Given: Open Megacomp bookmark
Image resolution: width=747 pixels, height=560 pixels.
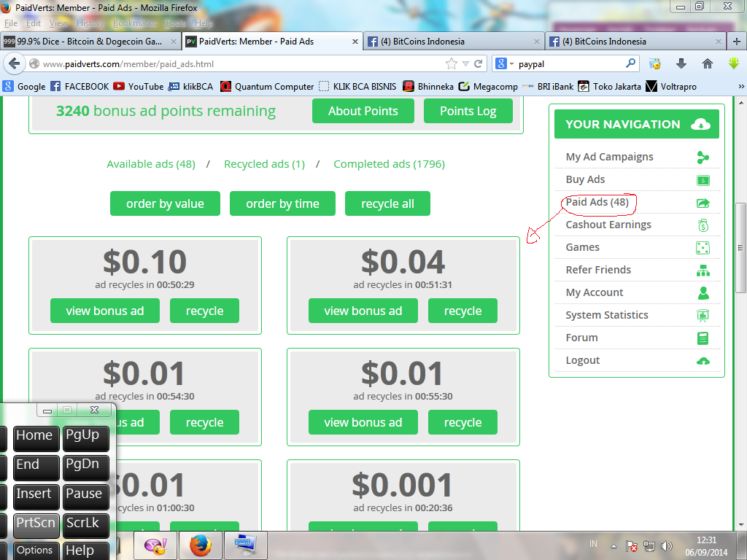Looking at the screenshot, I should pos(488,86).
